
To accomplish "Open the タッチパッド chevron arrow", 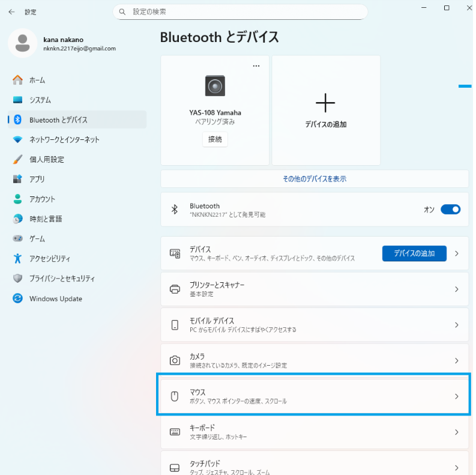I will (456, 467).
